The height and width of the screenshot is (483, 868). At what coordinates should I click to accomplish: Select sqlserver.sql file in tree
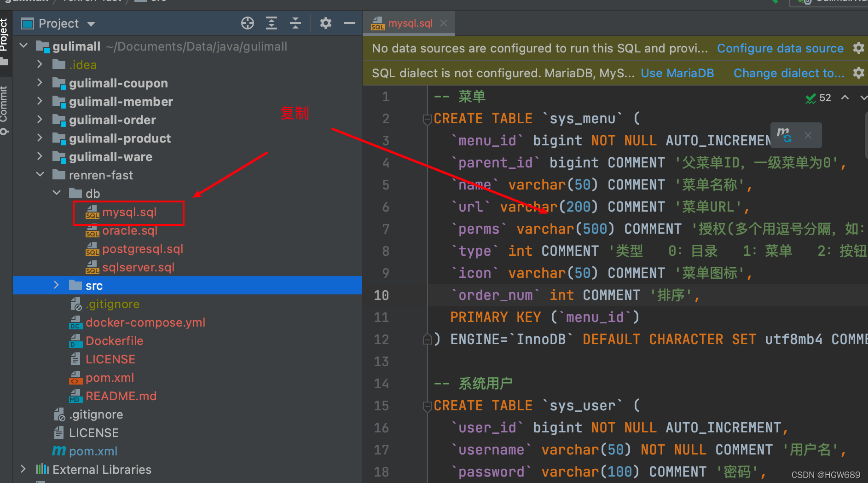tap(138, 267)
